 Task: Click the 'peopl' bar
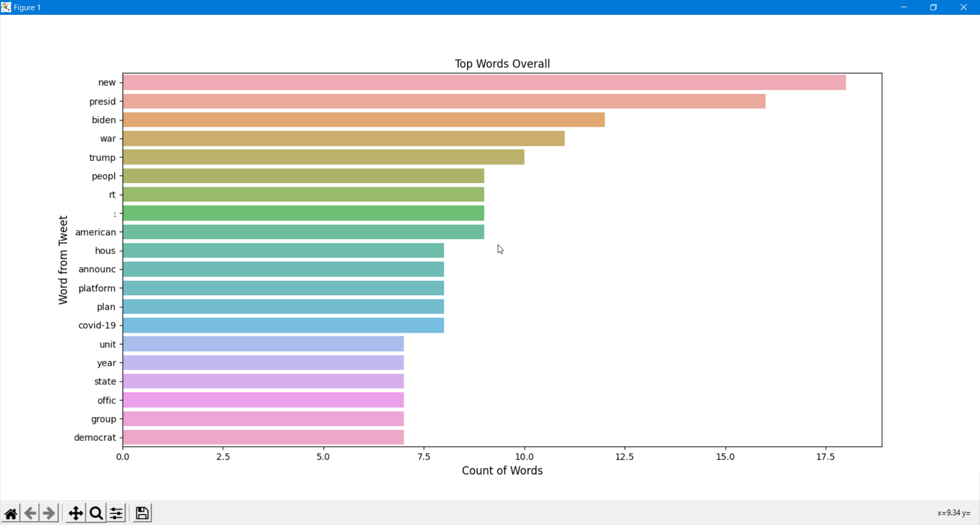pyautogui.click(x=304, y=176)
